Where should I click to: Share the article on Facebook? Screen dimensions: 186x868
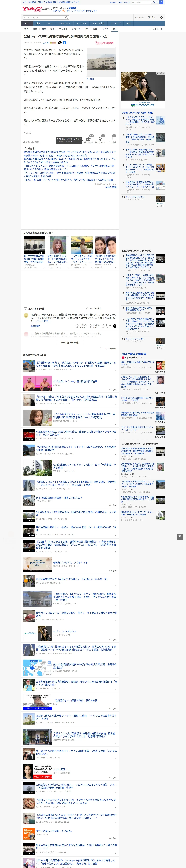pos(64,43)
